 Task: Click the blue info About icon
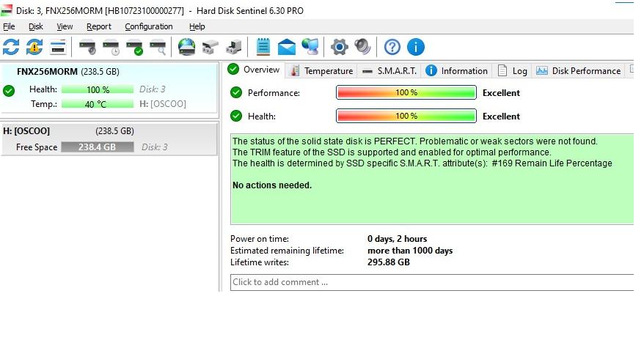point(416,48)
